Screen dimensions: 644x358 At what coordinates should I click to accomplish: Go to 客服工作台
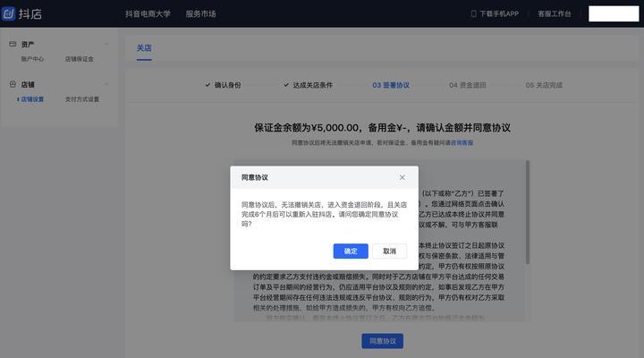(556, 13)
